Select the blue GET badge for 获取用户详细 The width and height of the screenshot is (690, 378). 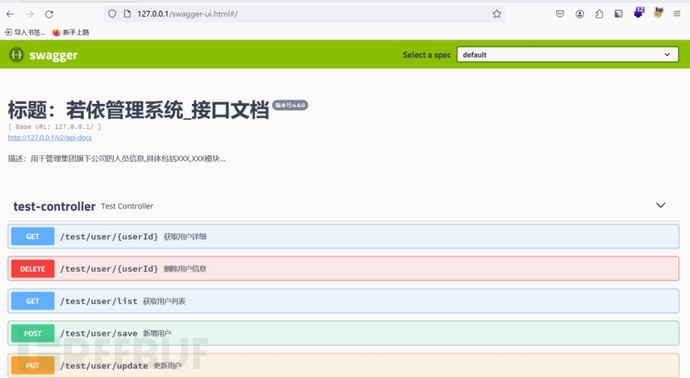click(33, 236)
